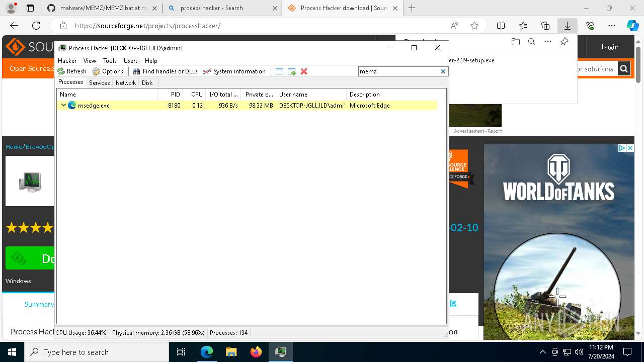Image resolution: width=644 pixels, height=362 pixels.
Task: Open Edge Settings and more menu
Action: pos(612,26)
